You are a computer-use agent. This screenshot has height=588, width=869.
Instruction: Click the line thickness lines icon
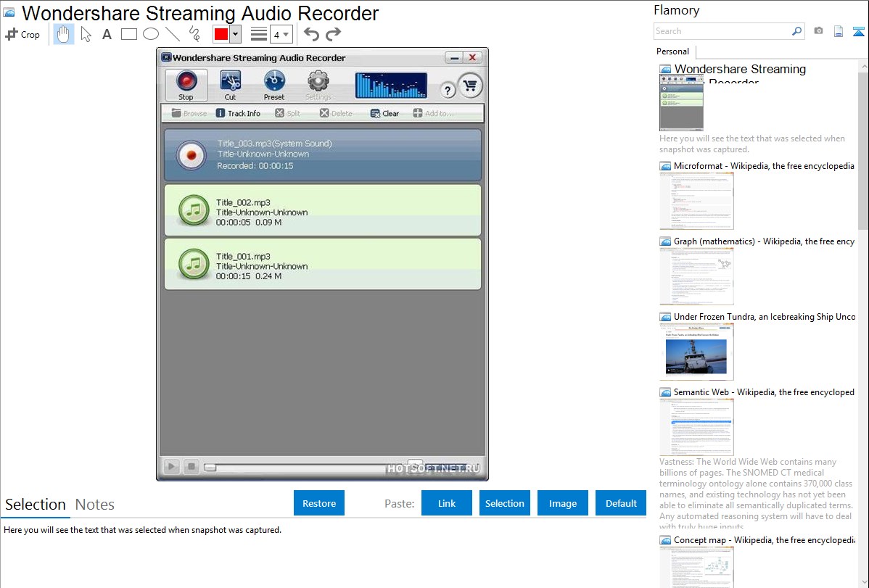click(x=259, y=34)
